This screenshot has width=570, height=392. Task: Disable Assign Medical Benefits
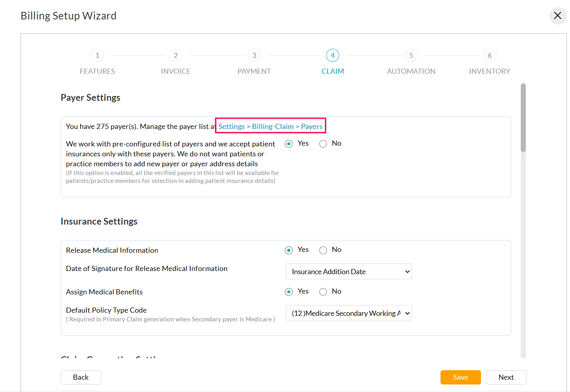click(x=323, y=292)
